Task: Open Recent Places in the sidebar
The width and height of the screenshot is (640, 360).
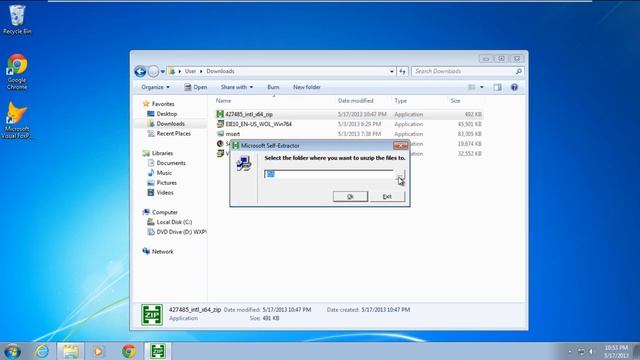Action: coord(169,133)
